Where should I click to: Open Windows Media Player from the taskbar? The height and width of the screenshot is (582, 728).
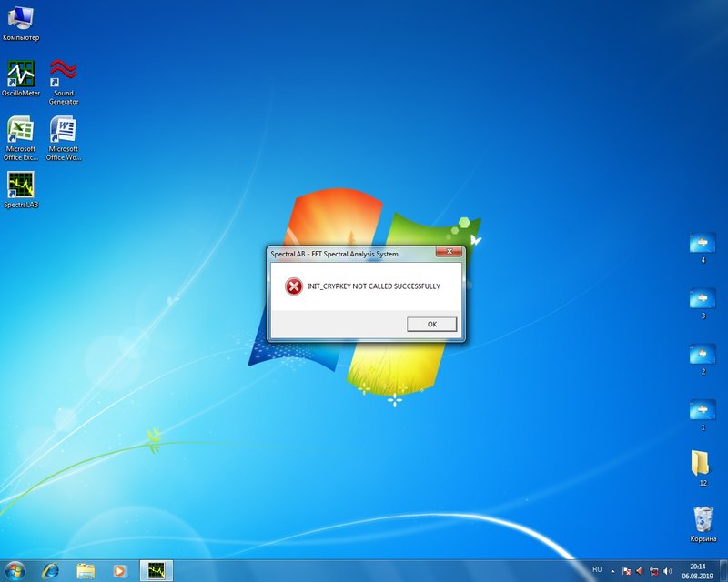tap(119, 570)
